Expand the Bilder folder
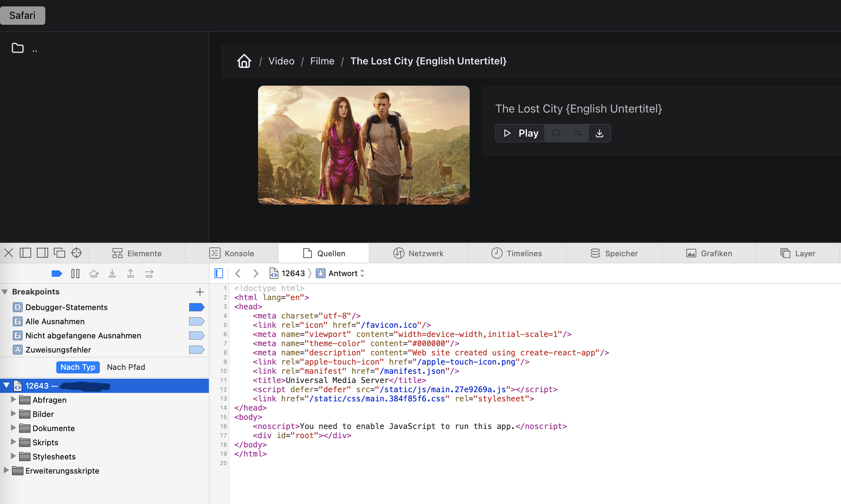 13,414
